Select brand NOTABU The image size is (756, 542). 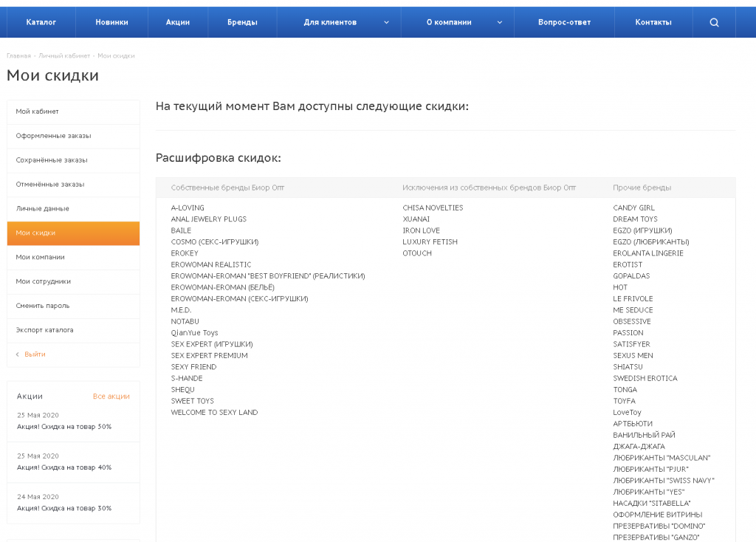point(185,322)
